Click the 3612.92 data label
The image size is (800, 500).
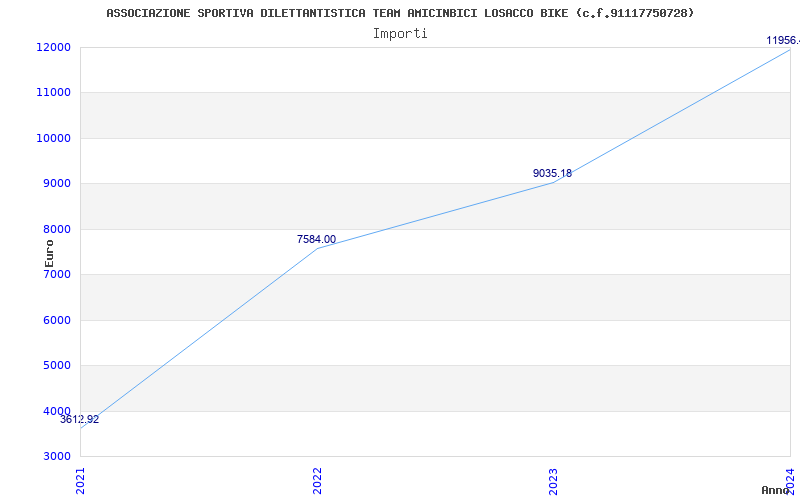coord(80,420)
